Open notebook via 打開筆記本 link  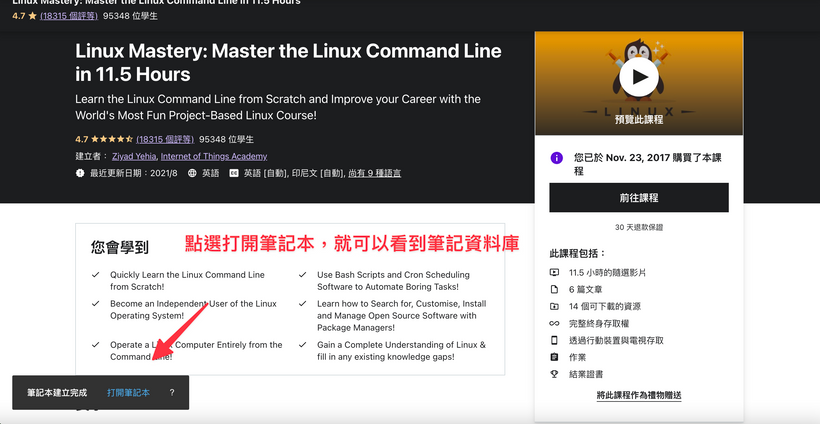click(x=128, y=393)
